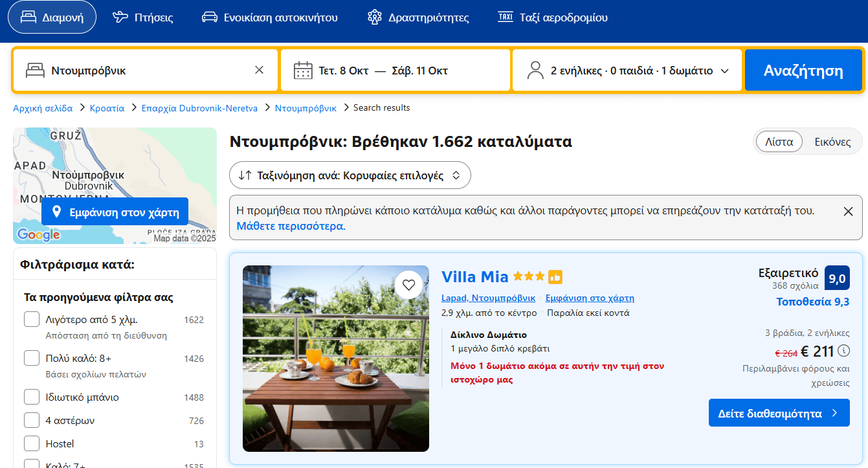Click the Εξαιρετικό rating label
868x468 pixels.
point(788,273)
